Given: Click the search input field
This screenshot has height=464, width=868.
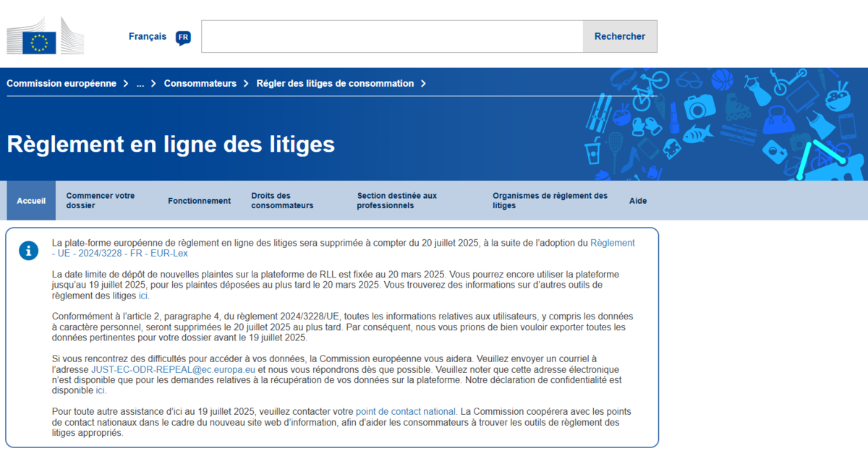Looking at the screenshot, I should [391, 36].
